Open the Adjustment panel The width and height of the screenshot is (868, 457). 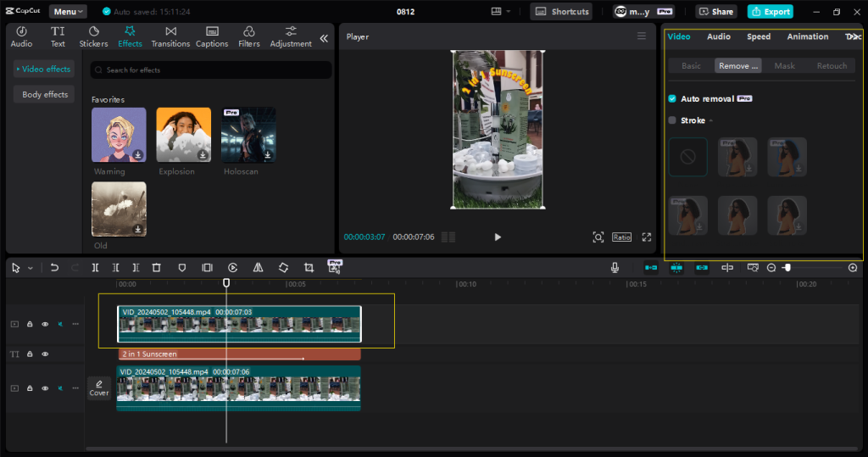pos(291,36)
